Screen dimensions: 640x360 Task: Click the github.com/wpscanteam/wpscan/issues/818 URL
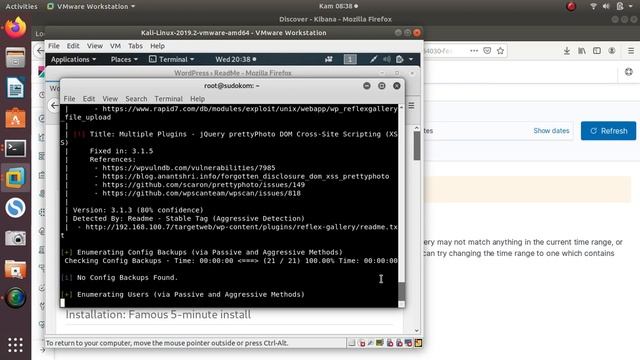tap(201, 193)
